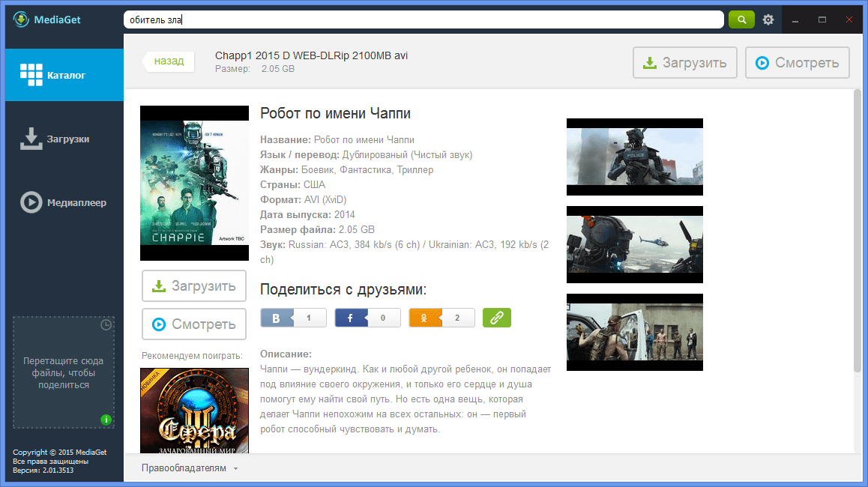
Task: Click the VK share count 1
Action: coord(309,318)
